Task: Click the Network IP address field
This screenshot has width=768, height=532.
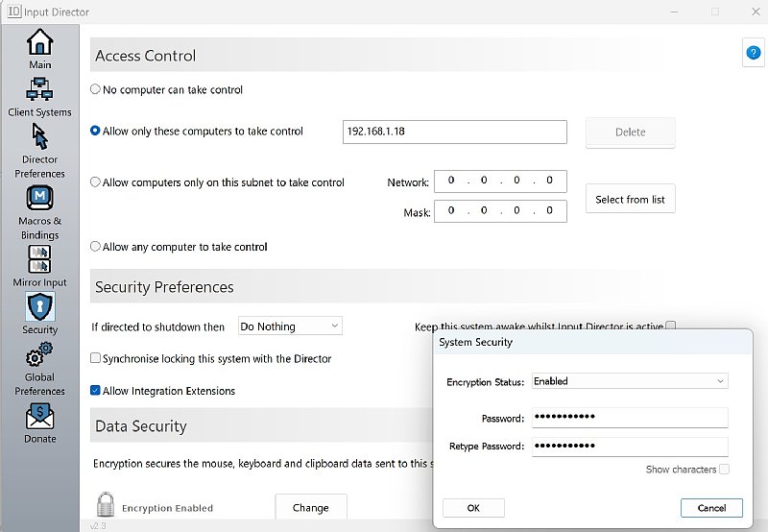Action: (500, 181)
